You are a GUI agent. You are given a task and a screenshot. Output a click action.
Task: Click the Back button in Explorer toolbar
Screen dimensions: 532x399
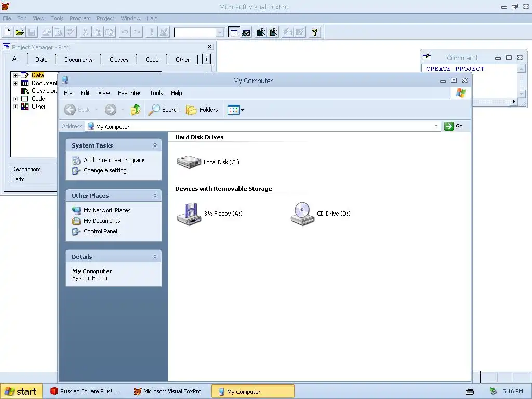click(x=78, y=110)
